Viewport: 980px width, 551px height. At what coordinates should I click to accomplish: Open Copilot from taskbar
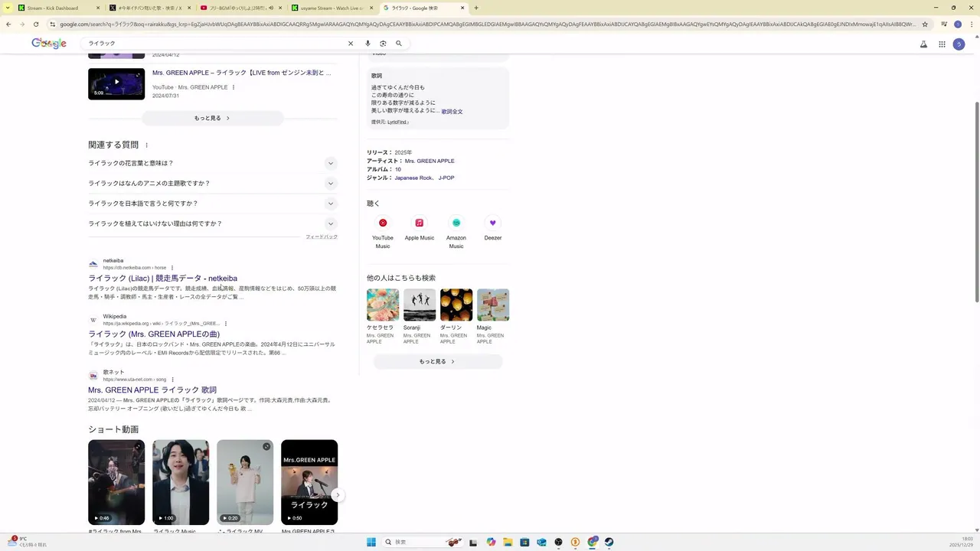[491, 542]
